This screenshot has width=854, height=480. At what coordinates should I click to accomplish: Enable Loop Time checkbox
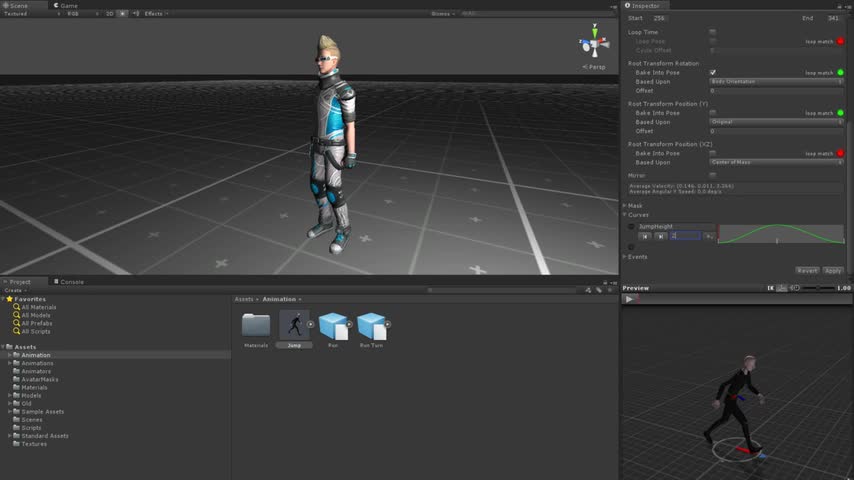(x=712, y=32)
